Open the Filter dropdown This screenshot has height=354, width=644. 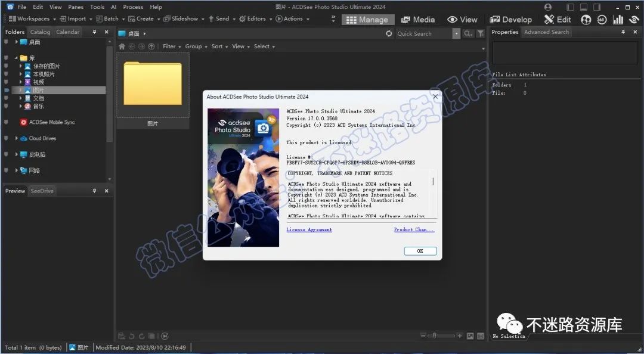pos(172,46)
